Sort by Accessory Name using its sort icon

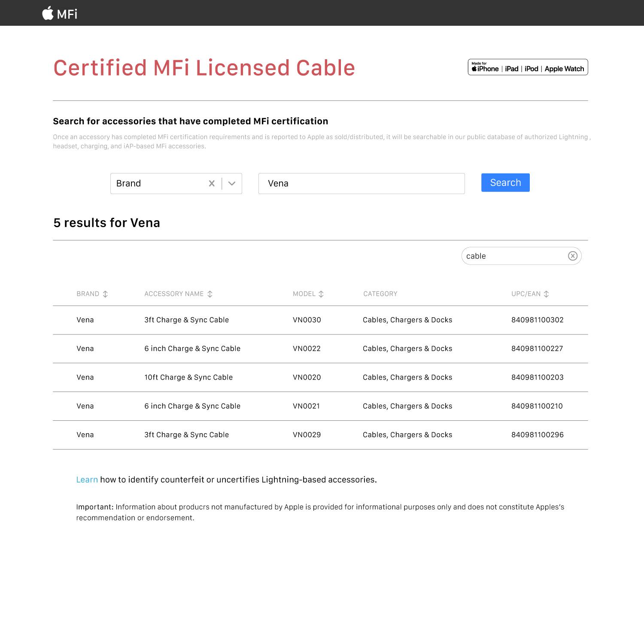coord(210,294)
